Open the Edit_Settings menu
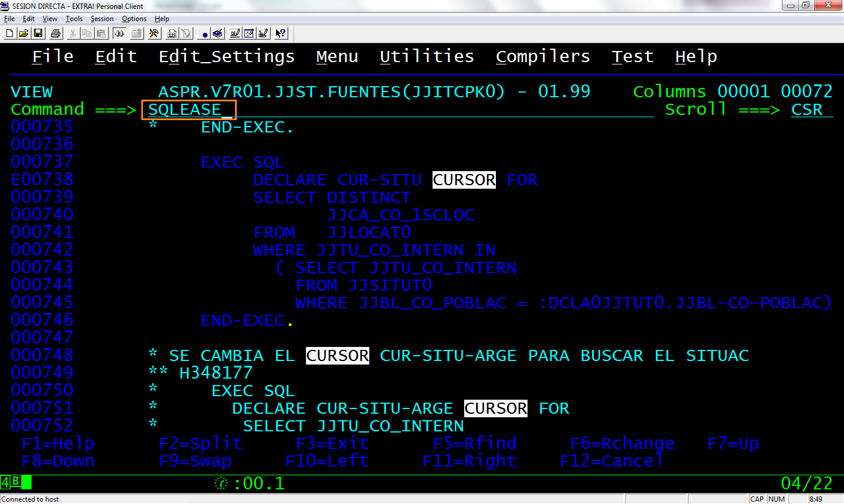The height and width of the screenshot is (504, 844). pos(226,56)
